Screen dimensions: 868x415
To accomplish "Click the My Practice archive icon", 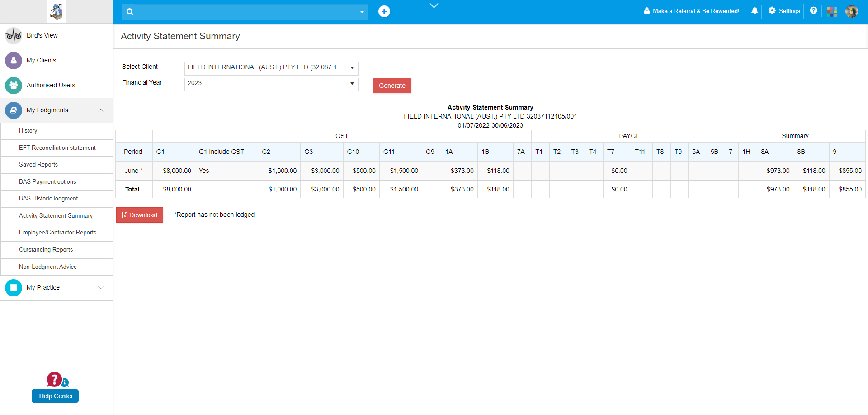I will [14, 287].
